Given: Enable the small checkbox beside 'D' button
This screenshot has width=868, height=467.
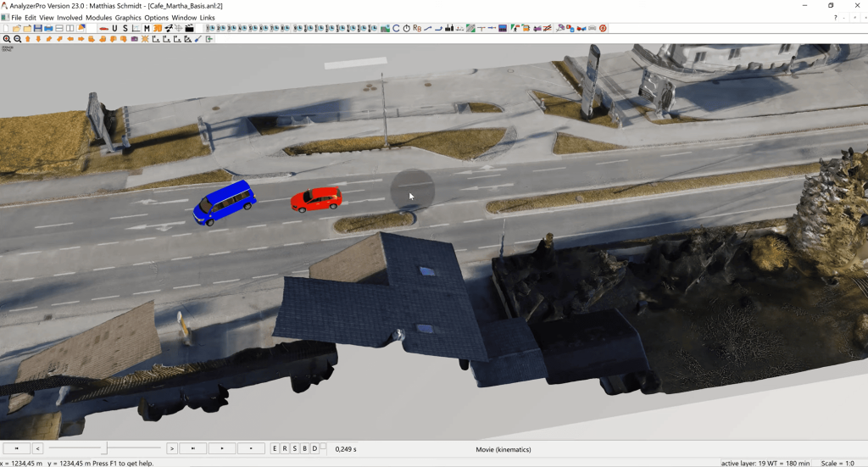Looking at the screenshot, I should 323,446.
